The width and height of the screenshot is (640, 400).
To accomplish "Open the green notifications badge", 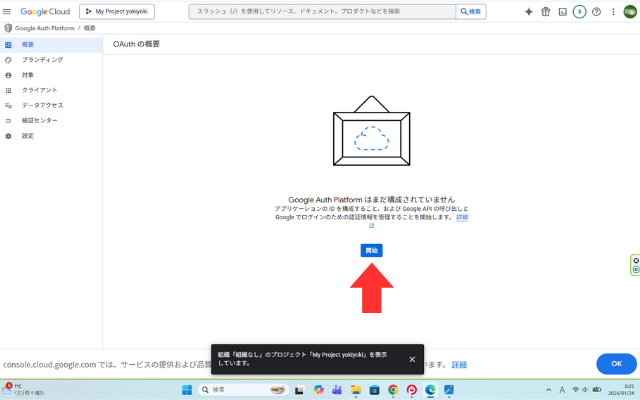I will coord(579,12).
